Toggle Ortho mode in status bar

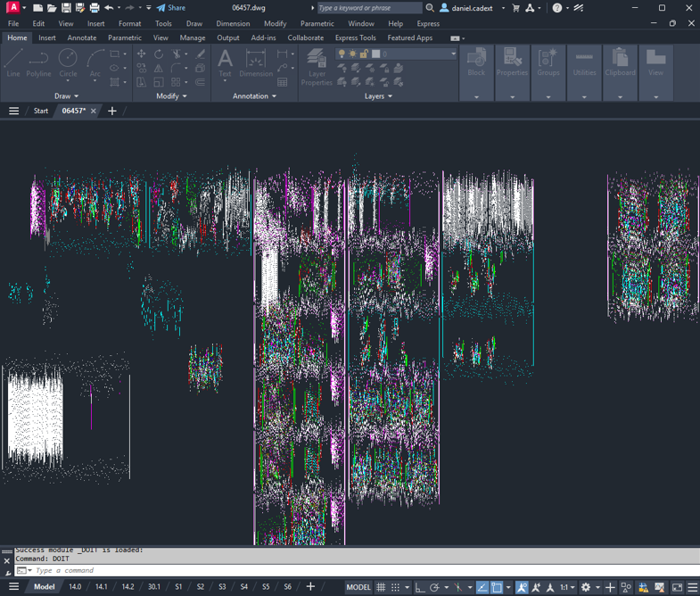420,587
